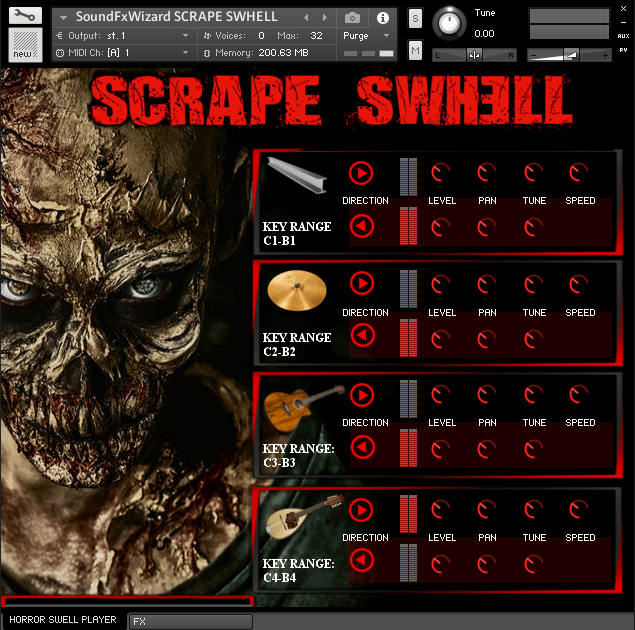Click C2-B2 upper PAN knob
Viewport: 635px width, 630px height.
(x=486, y=285)
